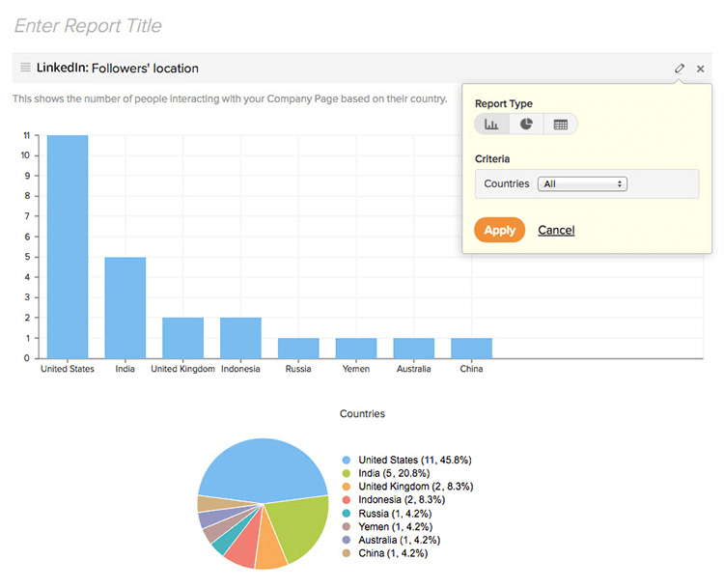Click the United States bar

68,246
